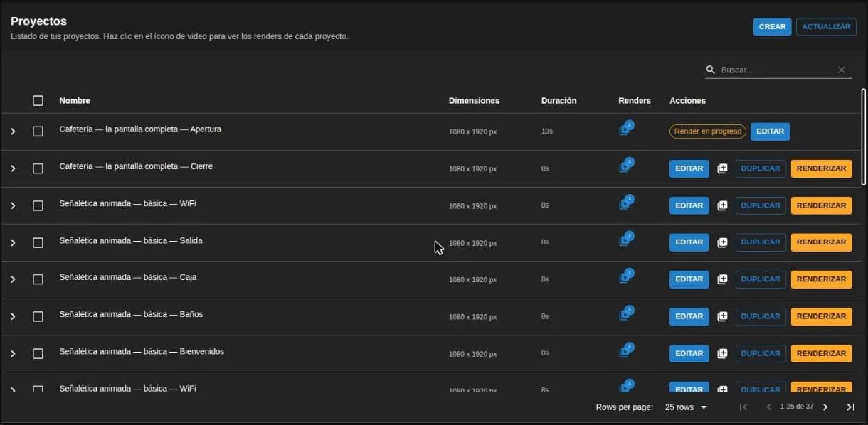Click EDITAR in the Caja row
Screen dimensions: 868x425
click(689, 279)
